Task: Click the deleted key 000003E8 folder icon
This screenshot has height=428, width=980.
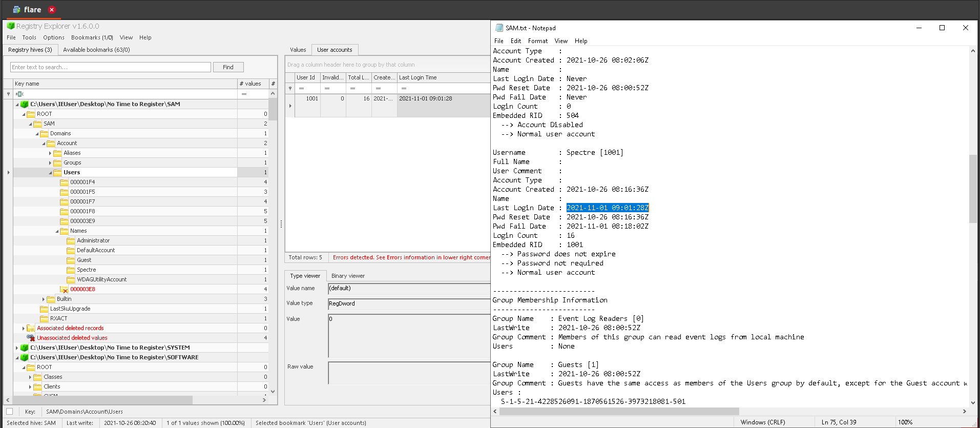Action: (64, 290)
